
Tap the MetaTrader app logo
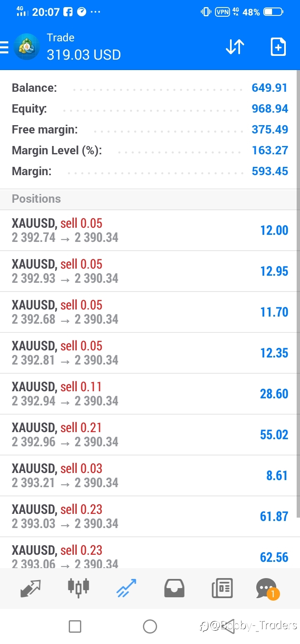pos(27,47)
